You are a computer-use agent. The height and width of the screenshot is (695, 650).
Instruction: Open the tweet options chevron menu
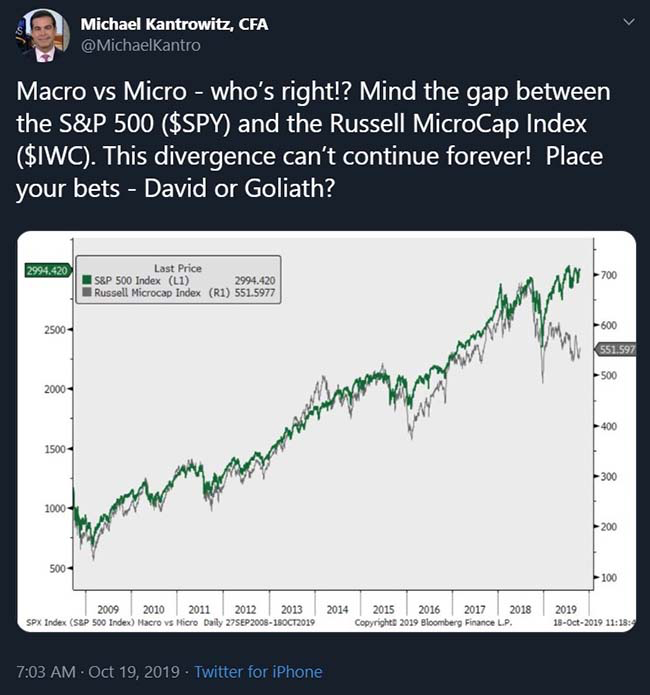click(x=629, y=22)
